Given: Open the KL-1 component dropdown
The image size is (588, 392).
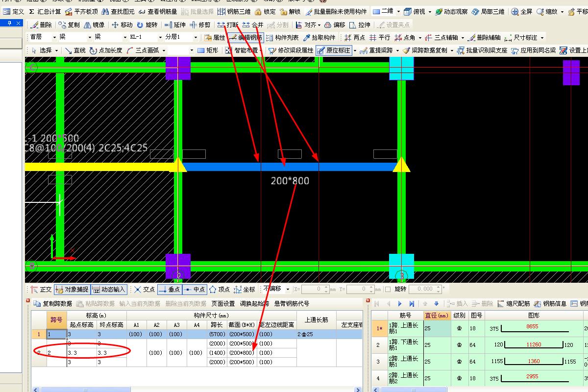Looking at the screenshot, I should coord(160,37).
